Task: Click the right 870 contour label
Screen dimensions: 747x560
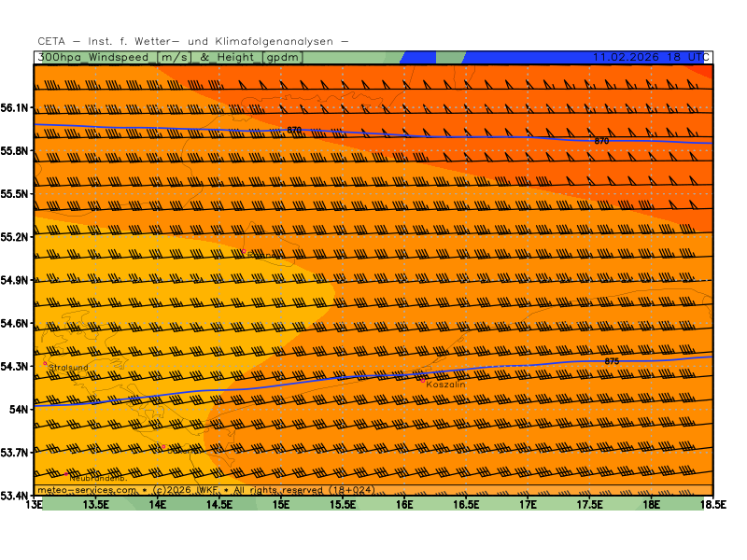Action: 601,140
